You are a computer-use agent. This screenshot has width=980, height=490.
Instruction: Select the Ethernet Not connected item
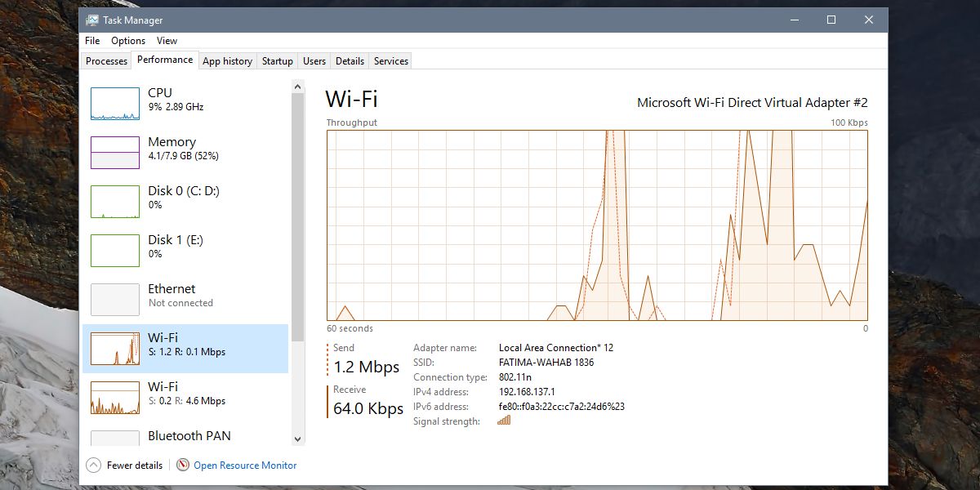click(x=185, y=300)
